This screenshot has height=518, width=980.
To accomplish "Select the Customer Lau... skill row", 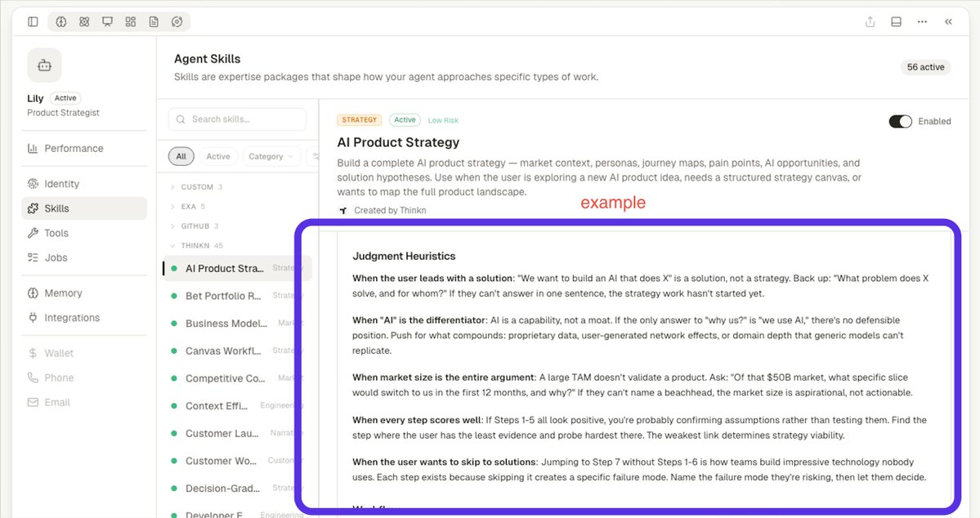I will 238,433.
